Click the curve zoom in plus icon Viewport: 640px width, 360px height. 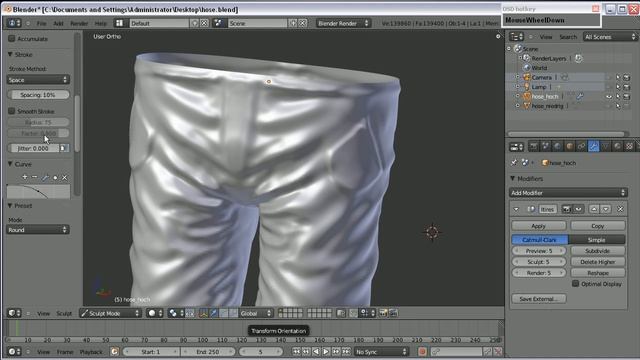click(25, 177)
